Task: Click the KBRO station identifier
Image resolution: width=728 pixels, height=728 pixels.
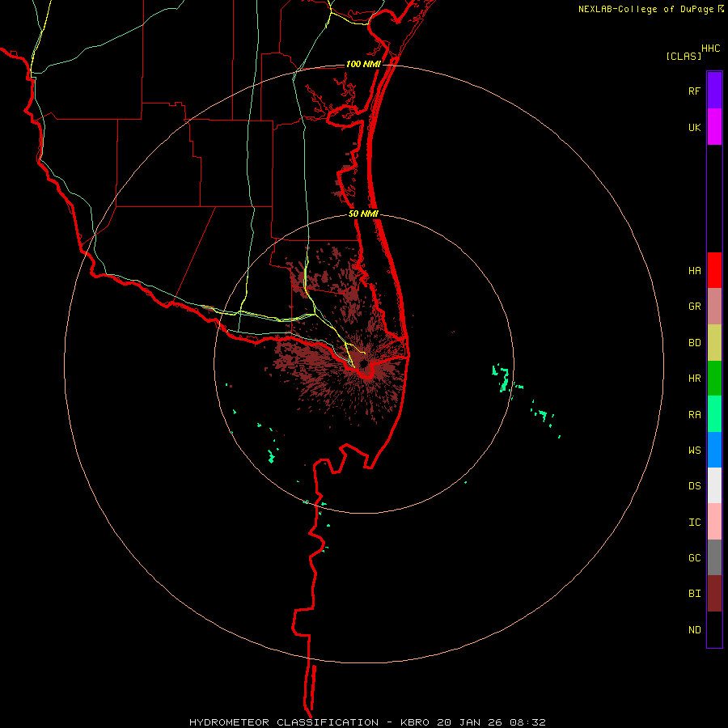Action: coord(415,722)
